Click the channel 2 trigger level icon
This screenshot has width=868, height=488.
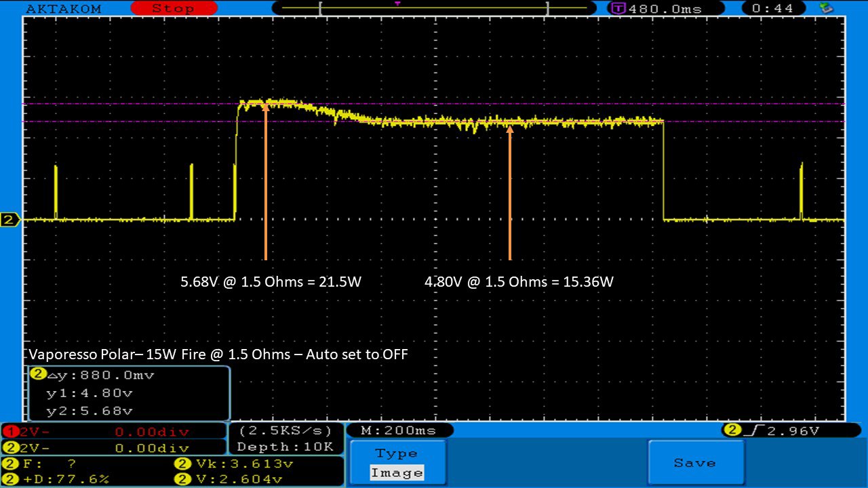[732, 430]
